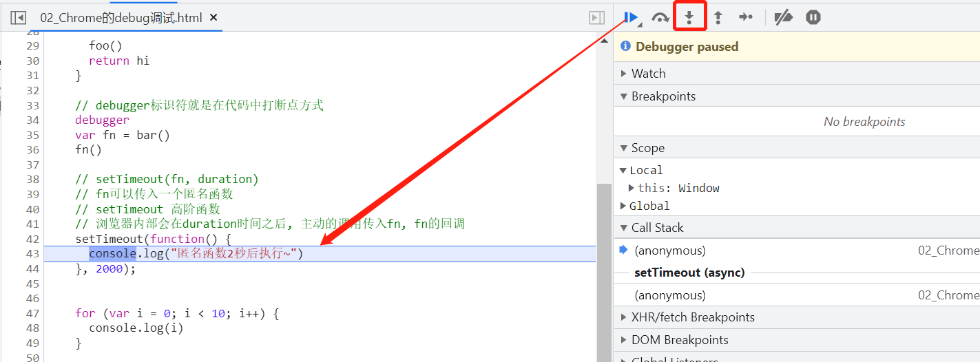Select bottom (anonymous) call stack frame
980x362 pixels.
point(670,295)
